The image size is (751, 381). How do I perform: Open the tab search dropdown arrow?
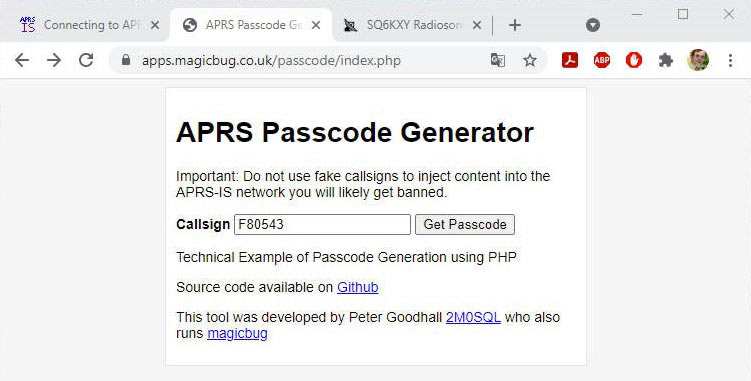(x=593, y=25)
